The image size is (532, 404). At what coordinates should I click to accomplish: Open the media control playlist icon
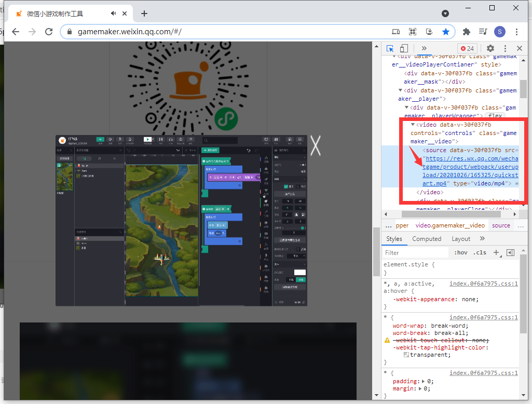click(x=483, y=32)
